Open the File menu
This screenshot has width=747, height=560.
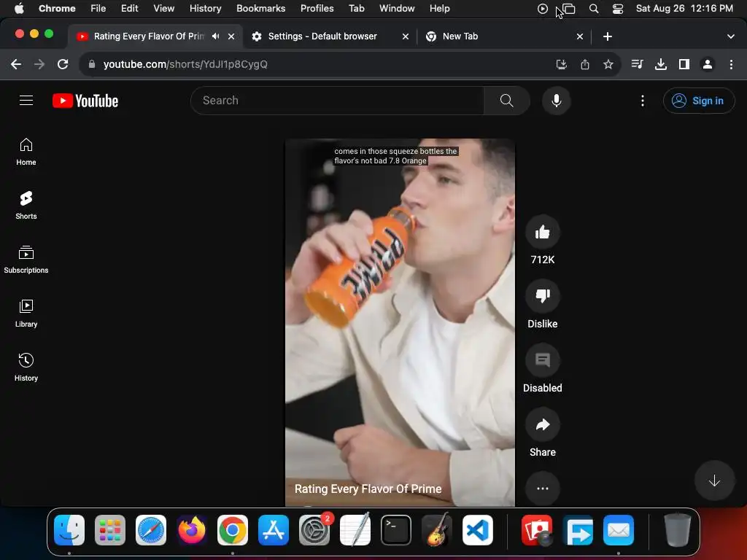tap(98, 9)
